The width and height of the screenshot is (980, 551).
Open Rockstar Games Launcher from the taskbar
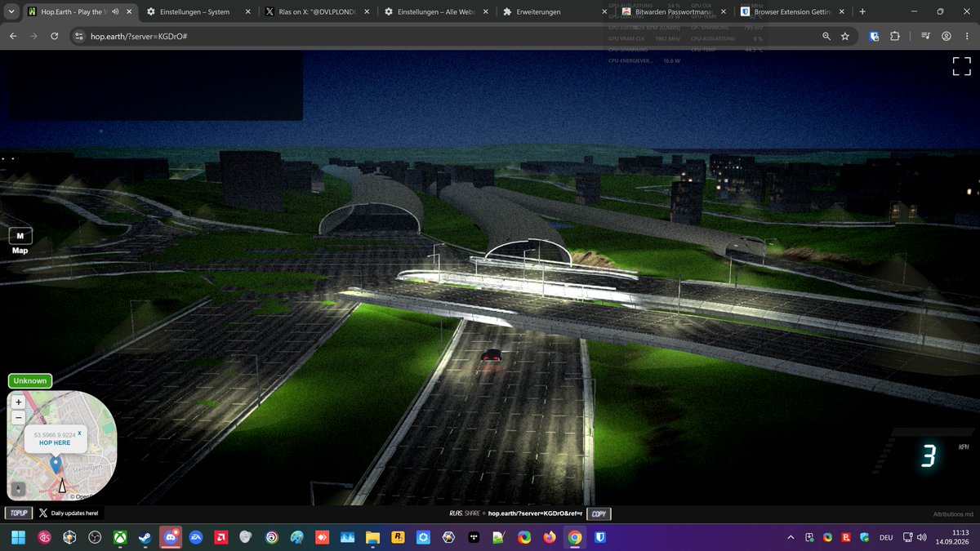click(x=398, y=537)
